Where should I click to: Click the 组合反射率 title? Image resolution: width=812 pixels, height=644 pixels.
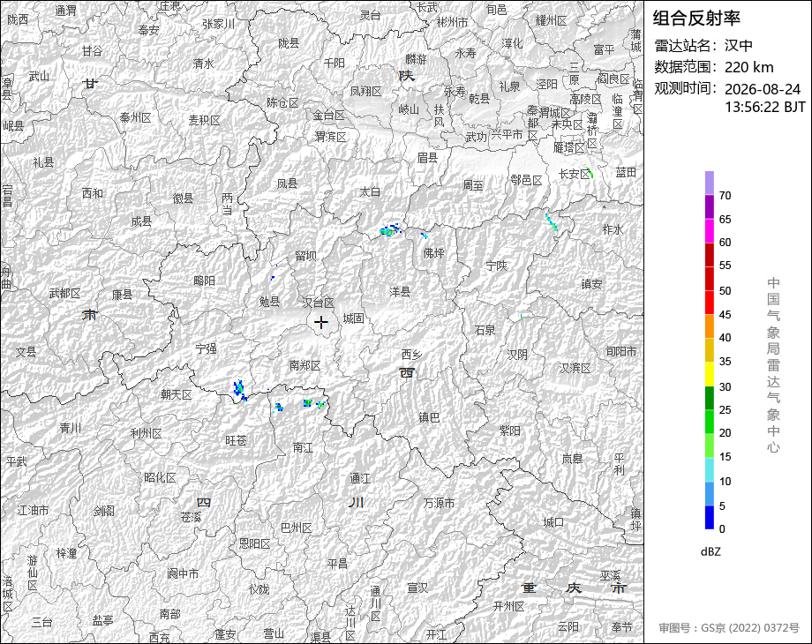696,19
